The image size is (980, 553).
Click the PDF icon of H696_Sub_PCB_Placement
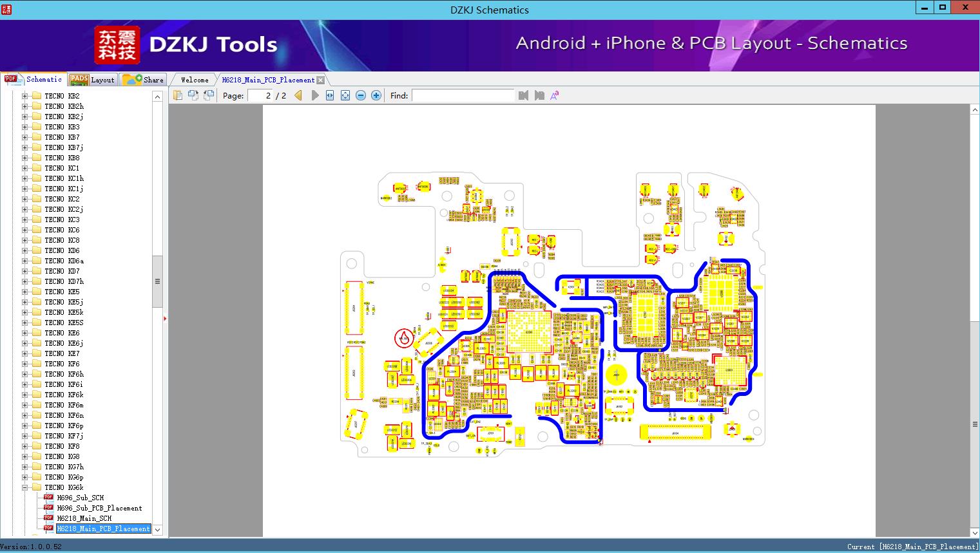tap(48, 508)
